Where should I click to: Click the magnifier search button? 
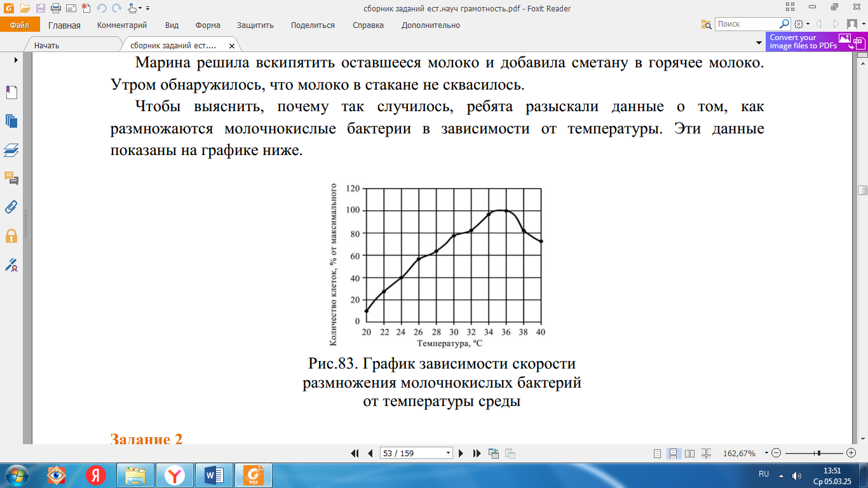pyautogui.click(x=785, y=24)
